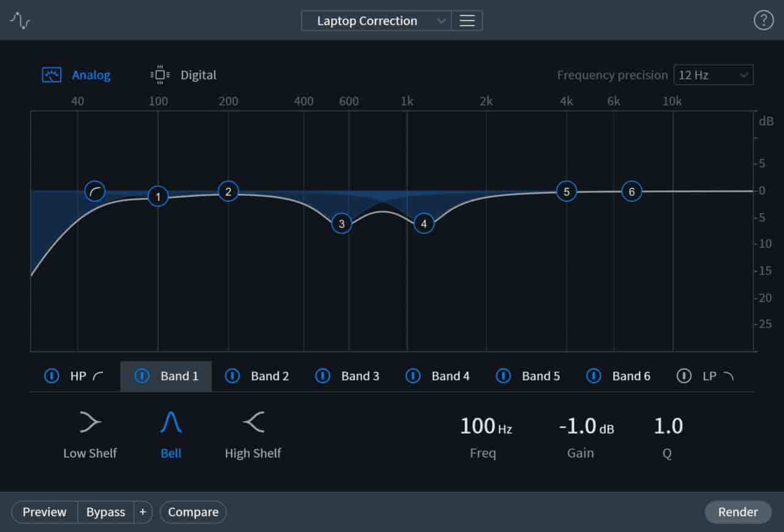
Task: Toggle the HP filter power button
Action: (x=53, y=376)
